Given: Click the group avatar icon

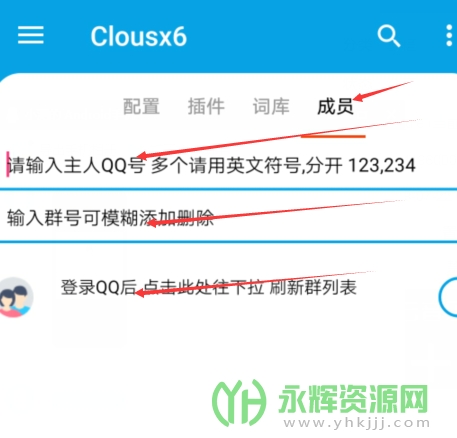Looking at the screenshot, I should point(16,297).
